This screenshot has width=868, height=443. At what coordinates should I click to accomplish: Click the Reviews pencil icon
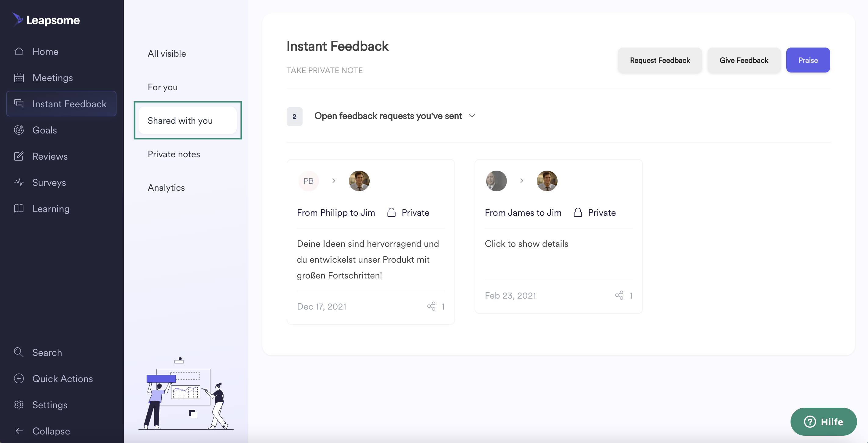[x=19, y=156]
